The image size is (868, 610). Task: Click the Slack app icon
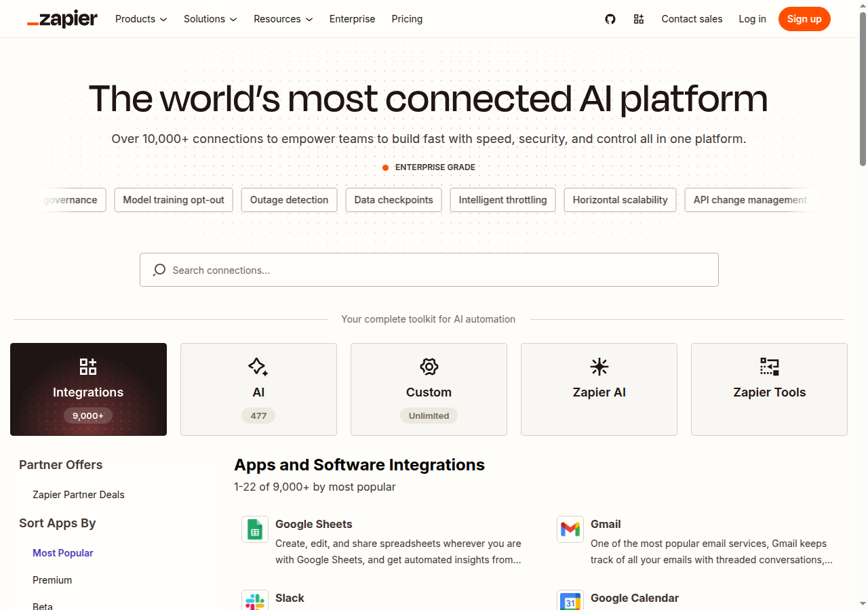point(255,601)
